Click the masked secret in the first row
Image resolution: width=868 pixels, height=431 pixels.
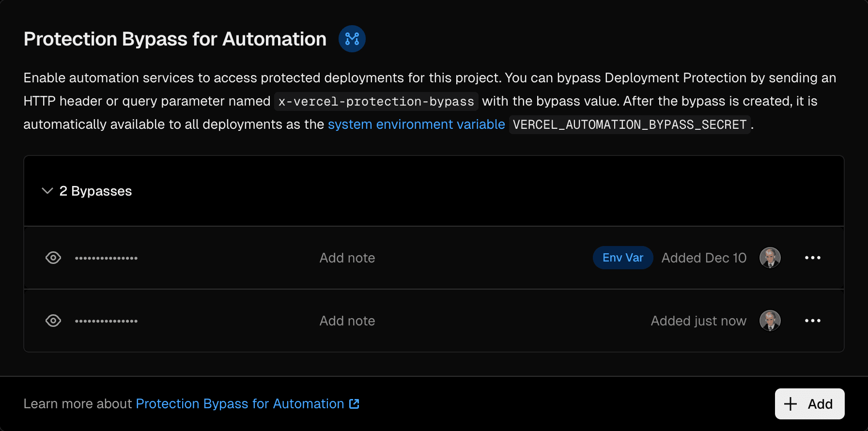pos(106,258)
